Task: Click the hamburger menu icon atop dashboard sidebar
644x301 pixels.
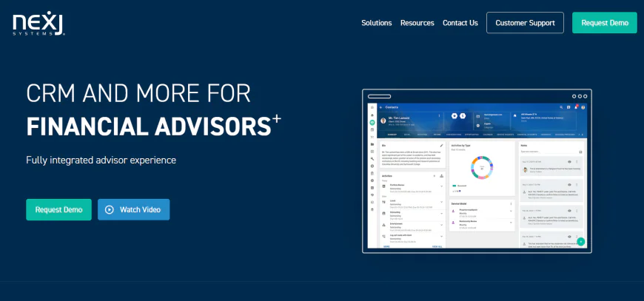Action: pyautogui.click(x=372, y=107)
